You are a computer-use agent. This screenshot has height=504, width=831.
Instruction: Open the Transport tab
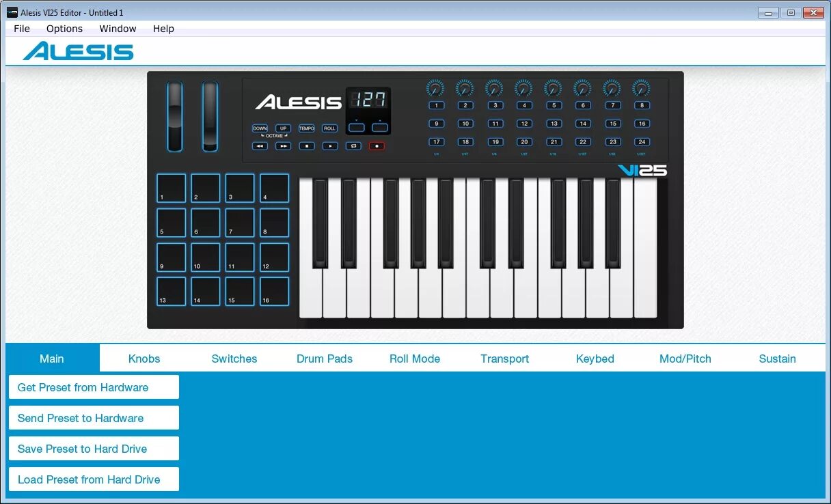[x=504, y=358]
